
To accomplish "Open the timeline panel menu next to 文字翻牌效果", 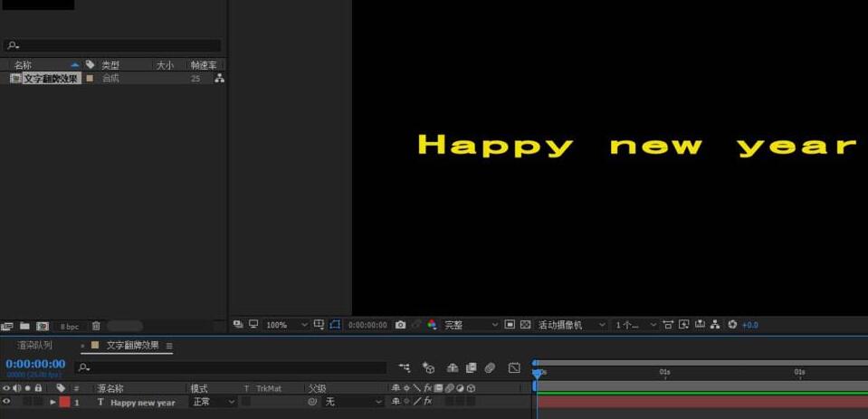I will click(169, 346).
